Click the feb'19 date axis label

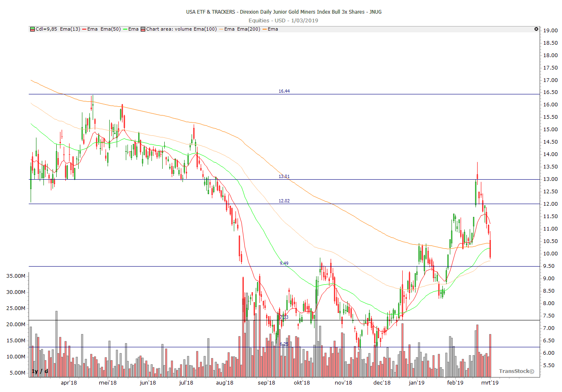pyautogui.click(x=455, y=382)
